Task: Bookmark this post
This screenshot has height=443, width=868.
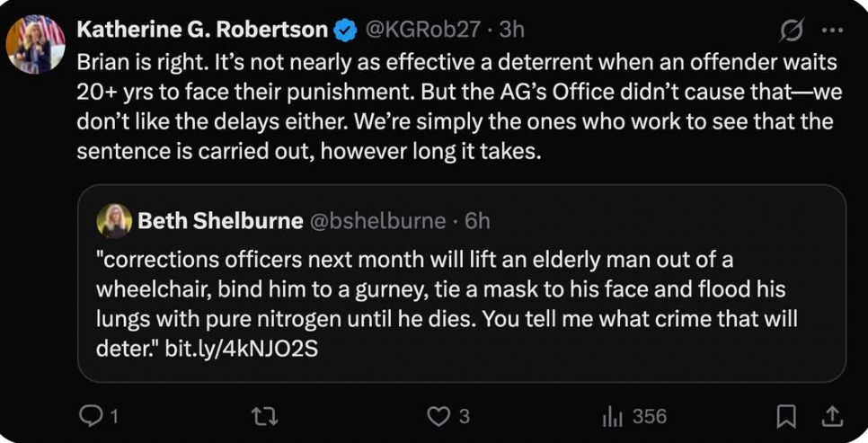Action: (785, 415)
